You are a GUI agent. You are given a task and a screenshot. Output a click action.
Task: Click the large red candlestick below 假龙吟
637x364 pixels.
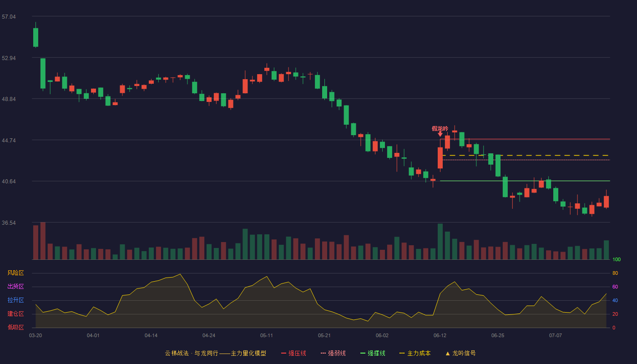440,158
